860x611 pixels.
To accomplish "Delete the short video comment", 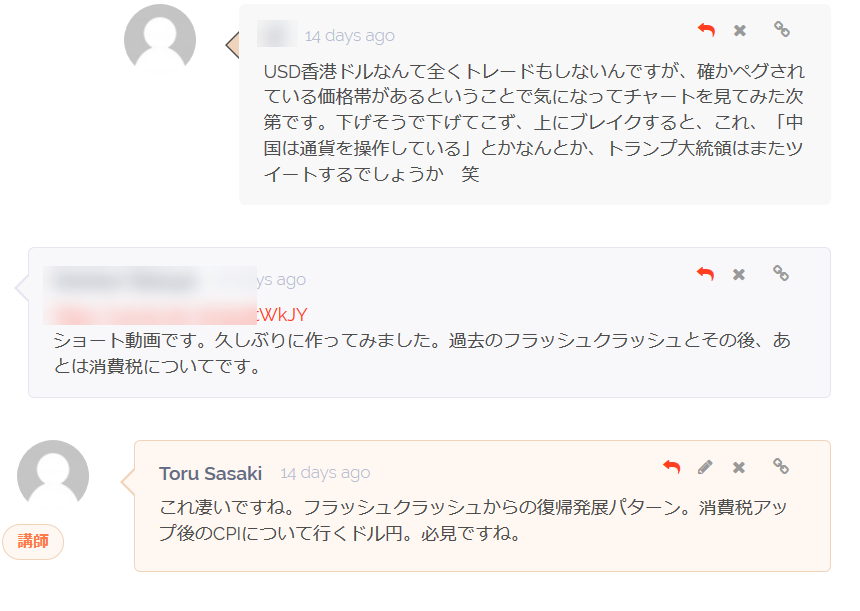I will (x=739, y=274).
